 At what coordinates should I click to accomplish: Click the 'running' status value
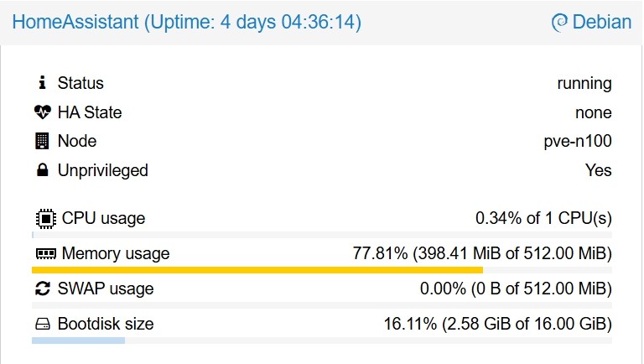click(584, 83)
